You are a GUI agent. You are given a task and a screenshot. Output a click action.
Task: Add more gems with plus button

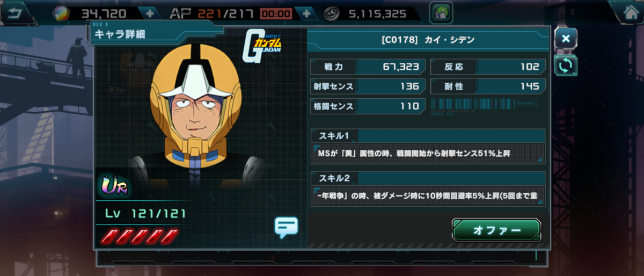(x=149, y=13)
